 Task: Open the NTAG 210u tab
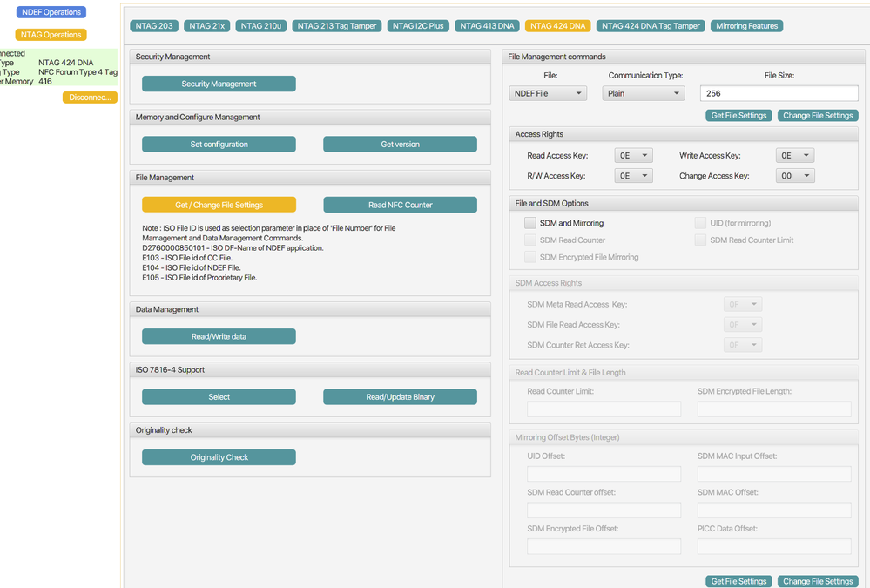click(x=260, y=26)
